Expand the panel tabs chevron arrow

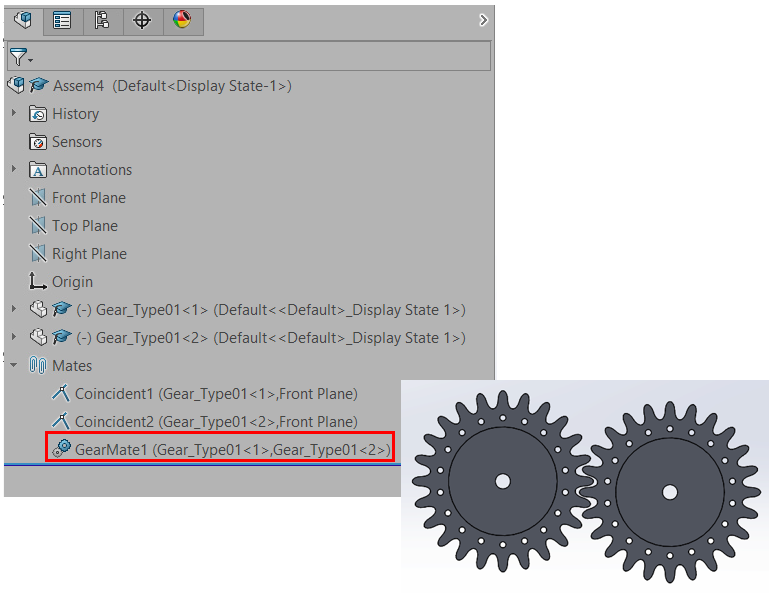click(483, 20)
